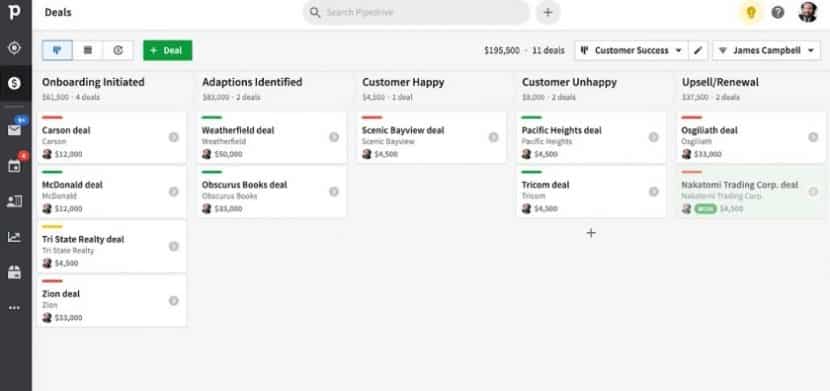Open the Osgiliath deal card
The image size is (830, 391).
click(752, 138)
